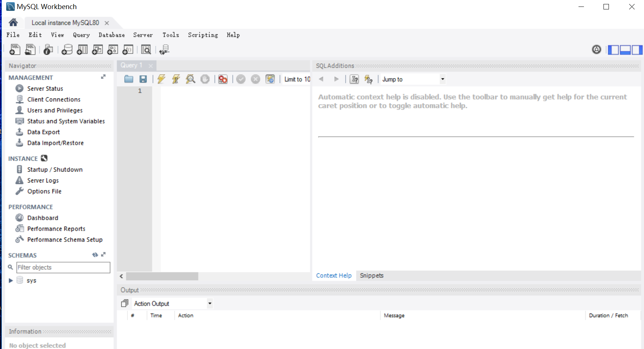This screenshot has width=644, height=349.
Task: Open Data Export
Action: tap(43, 132)
